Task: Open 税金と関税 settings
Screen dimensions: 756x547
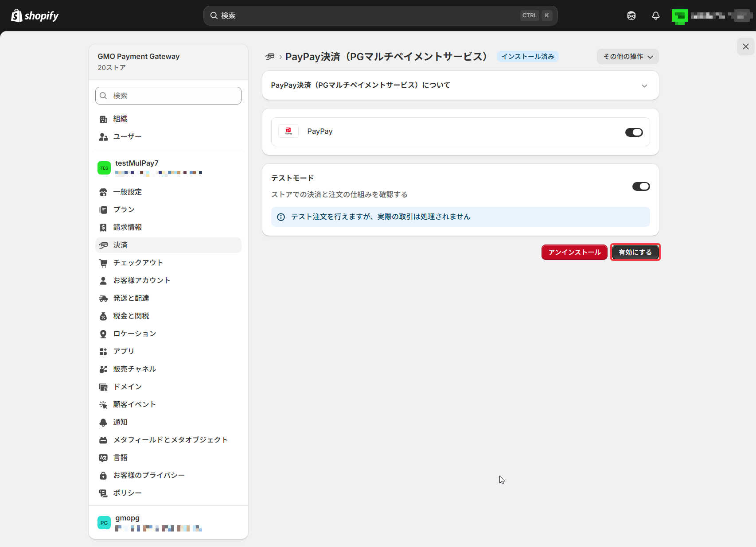Action: (x=168, y=316)
